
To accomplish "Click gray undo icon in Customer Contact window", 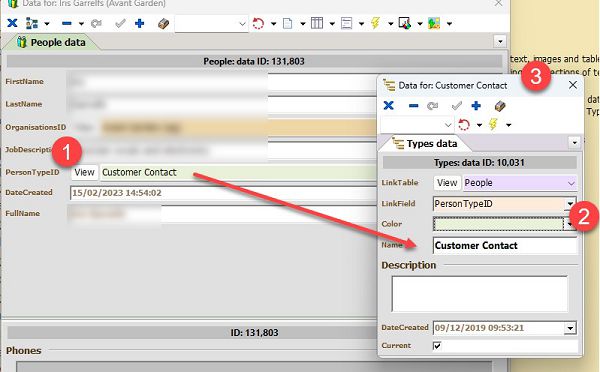I will [432, 106].
